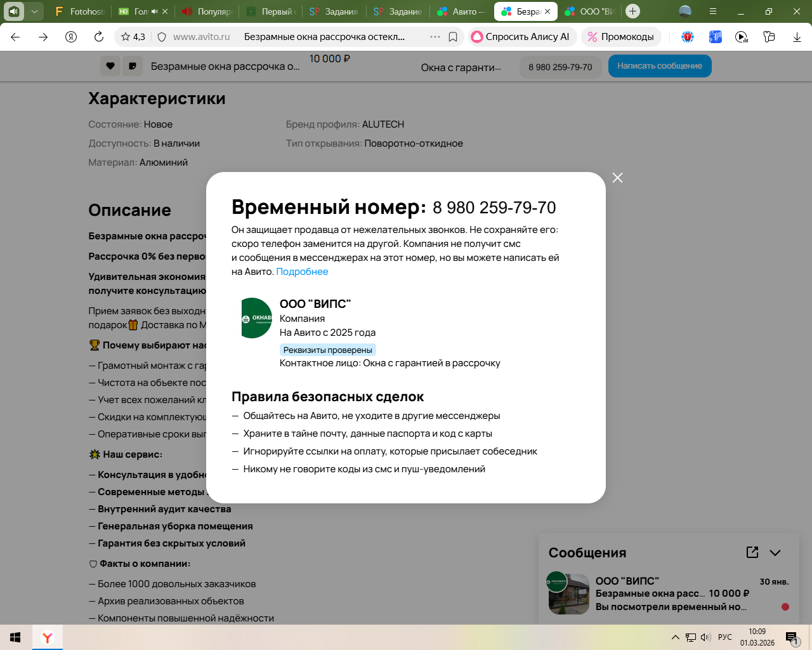Click the 8 980 259-79-70 phone button
The height and width of the screenshot is (650, 812).
point(560,67)
